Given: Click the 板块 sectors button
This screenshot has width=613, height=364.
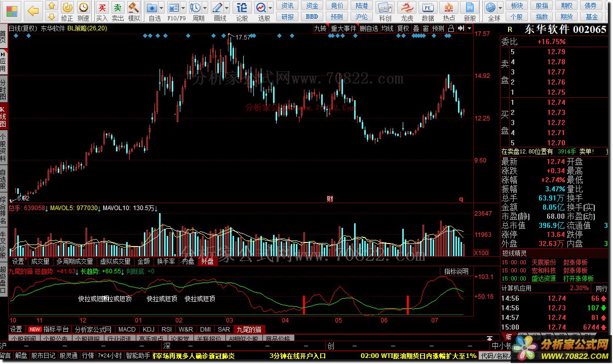Looking at the screenshot, I should point(517,6).
